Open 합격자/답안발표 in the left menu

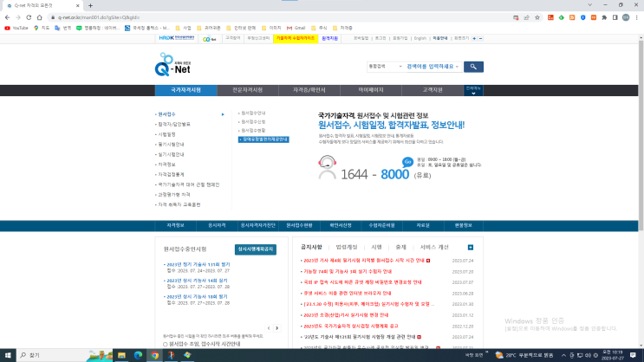(174, 125)
